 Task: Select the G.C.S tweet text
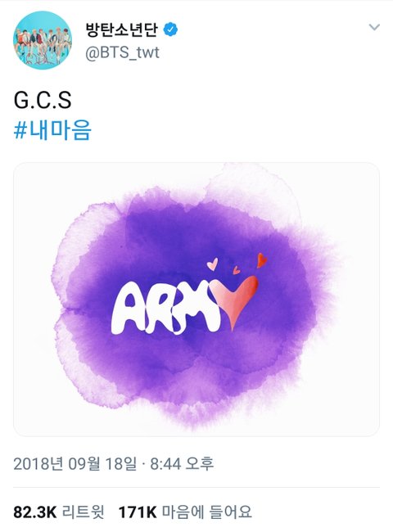click(43, 100)
